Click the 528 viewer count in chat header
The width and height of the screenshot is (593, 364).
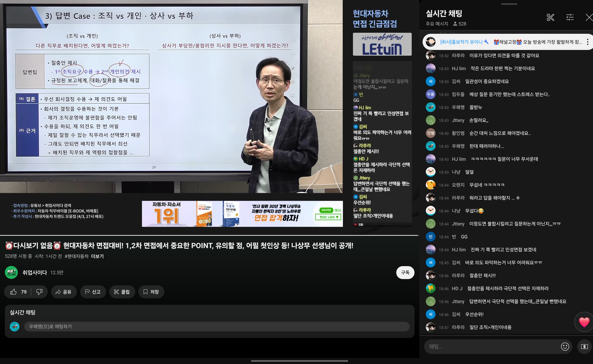coord(460,24)
